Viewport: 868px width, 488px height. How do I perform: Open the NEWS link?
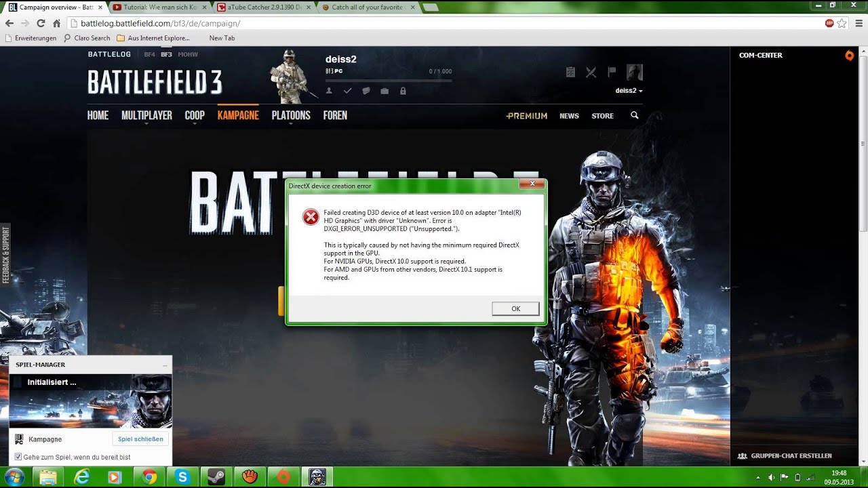point(569,116)
